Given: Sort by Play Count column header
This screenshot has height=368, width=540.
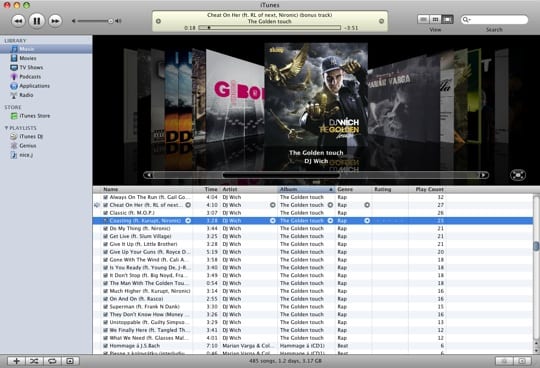Looking at the screenshot, I should (x=427, y=189).
